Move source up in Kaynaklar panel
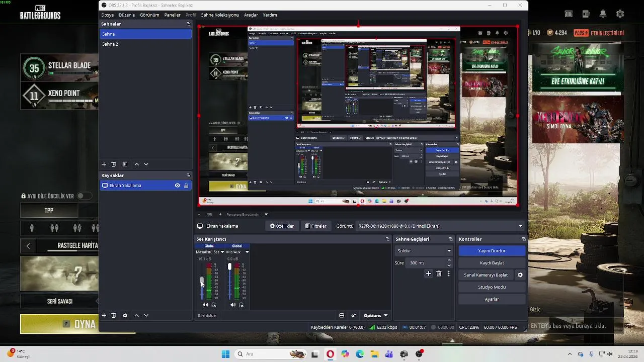 [136, 315]
